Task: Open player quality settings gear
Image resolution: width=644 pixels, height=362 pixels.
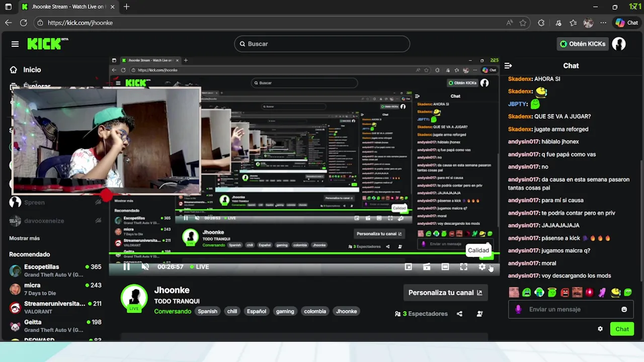Action: click(482, 267)
